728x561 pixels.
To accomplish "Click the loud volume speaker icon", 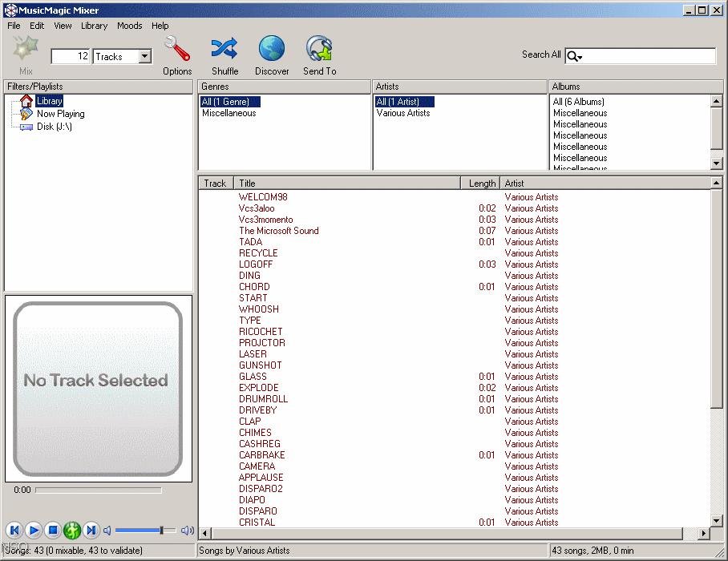I will tap(188, 531).
